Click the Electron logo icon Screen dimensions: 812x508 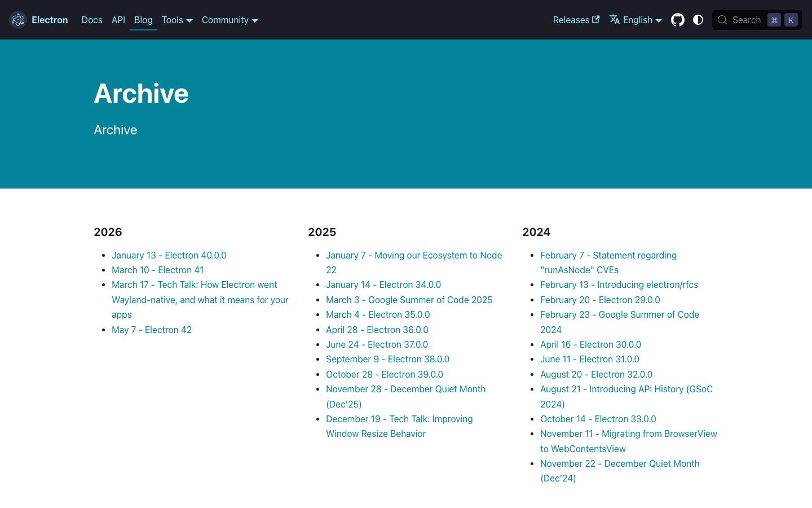tap(18, 20)
